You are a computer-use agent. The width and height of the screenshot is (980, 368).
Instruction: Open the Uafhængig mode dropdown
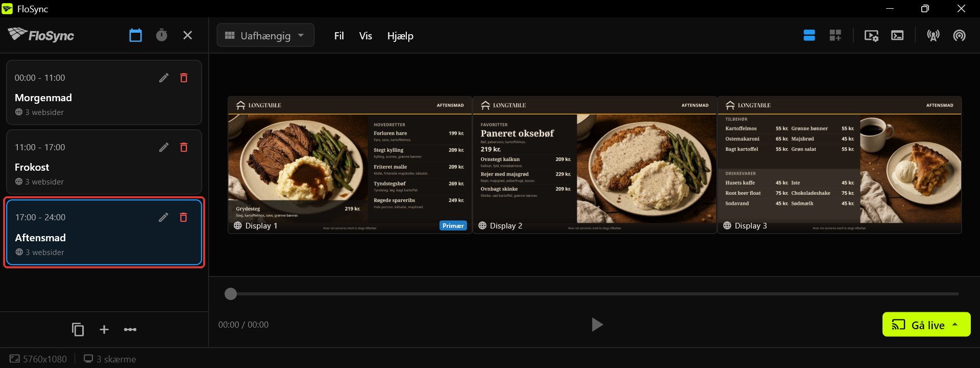[265, 35]
